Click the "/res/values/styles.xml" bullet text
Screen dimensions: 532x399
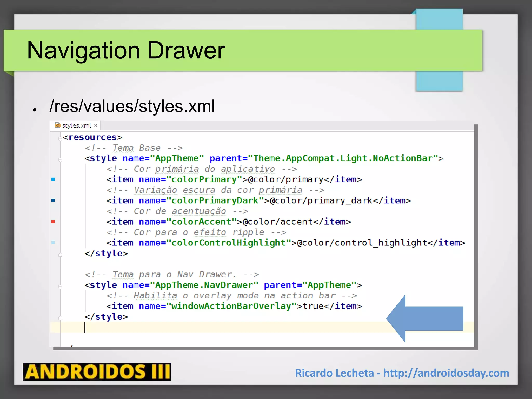tap(132, 106)
